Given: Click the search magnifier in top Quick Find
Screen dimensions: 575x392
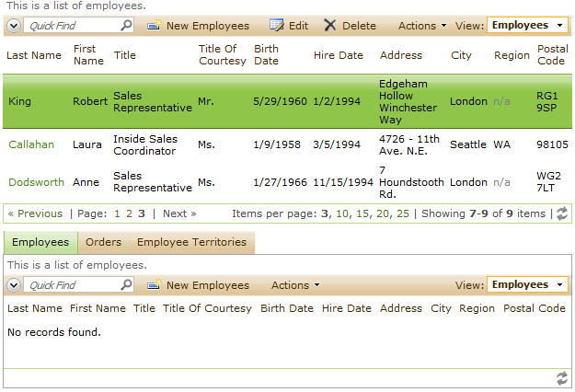Looking at the screenshot, I should click(126, 25).
